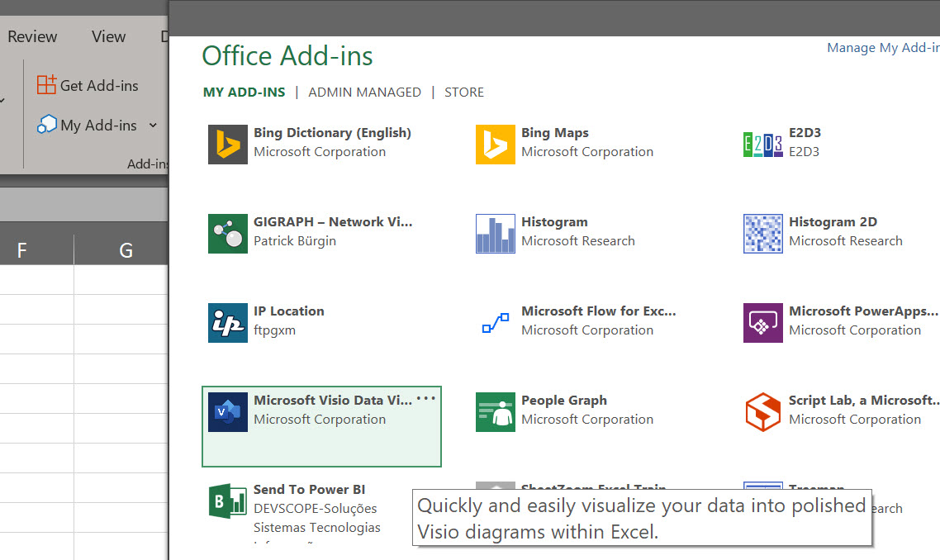Click the Microsoft Visio Data Visualizer icon
Screen dimensions: 940x560
coord(228,412)
